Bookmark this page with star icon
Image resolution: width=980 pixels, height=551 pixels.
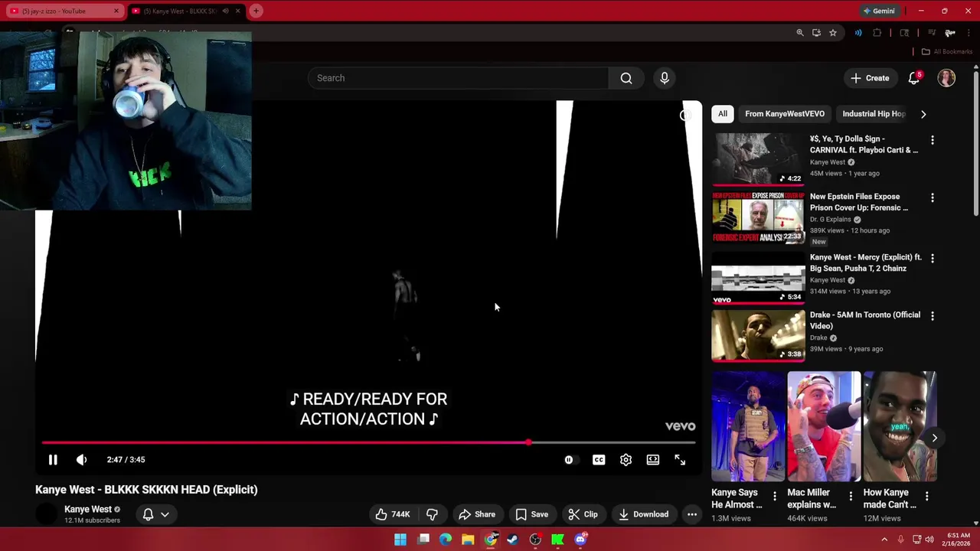[x=832, y=33]
